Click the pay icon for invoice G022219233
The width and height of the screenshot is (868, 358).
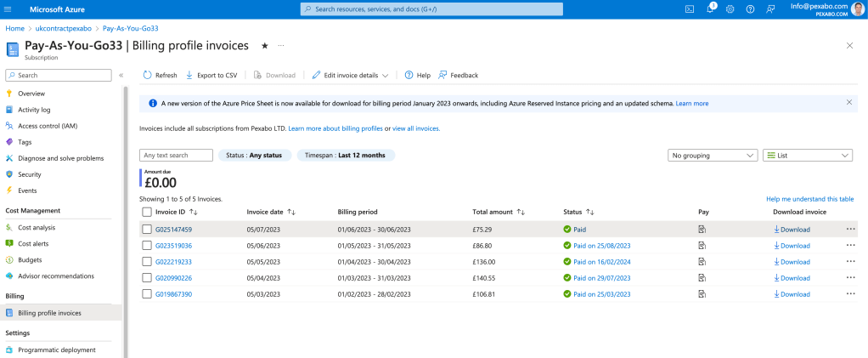point(702,262)
